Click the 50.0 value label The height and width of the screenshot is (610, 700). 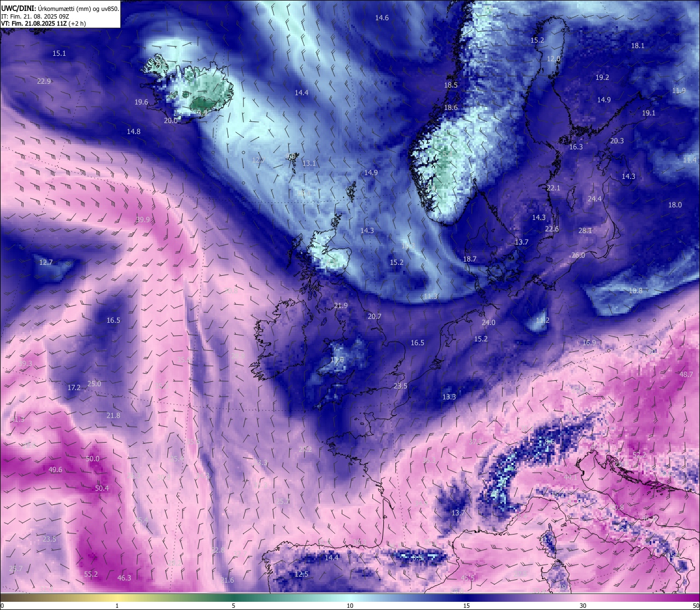(x=92, y=459)
